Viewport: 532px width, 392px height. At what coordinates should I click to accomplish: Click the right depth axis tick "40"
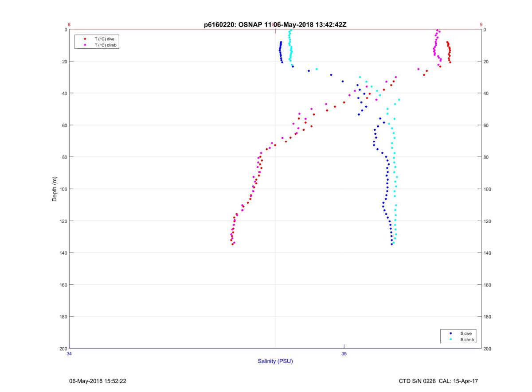tap(486, 93)
